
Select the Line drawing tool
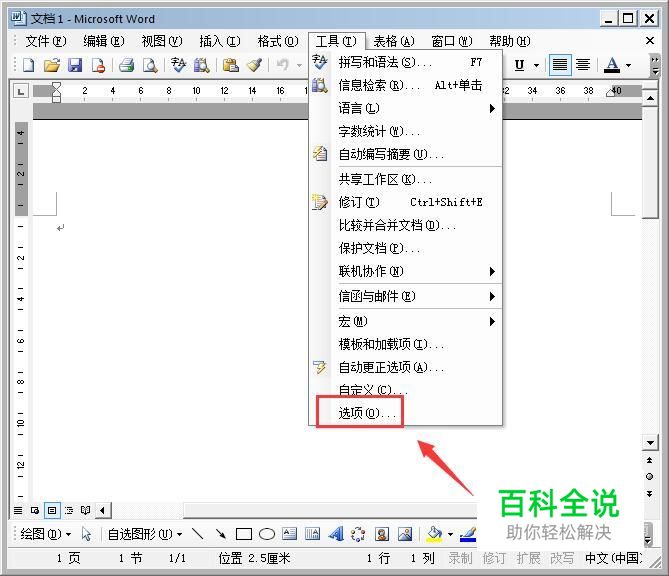point(198,534)
